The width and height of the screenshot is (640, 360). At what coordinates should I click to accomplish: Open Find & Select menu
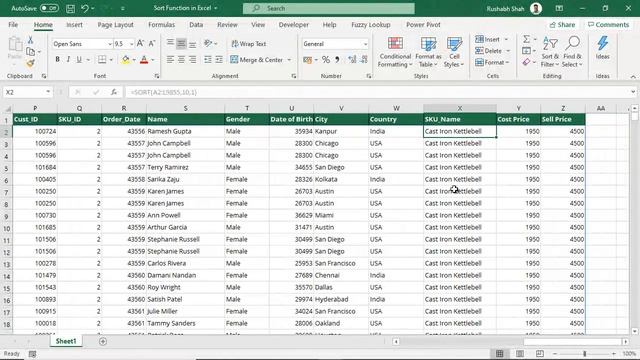(x=572, y=52)
